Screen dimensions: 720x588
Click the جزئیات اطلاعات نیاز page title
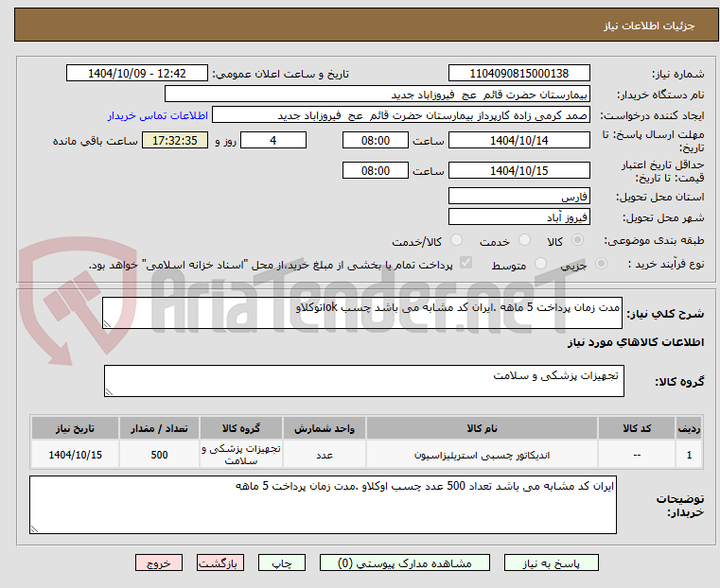(x=648, y=26)
